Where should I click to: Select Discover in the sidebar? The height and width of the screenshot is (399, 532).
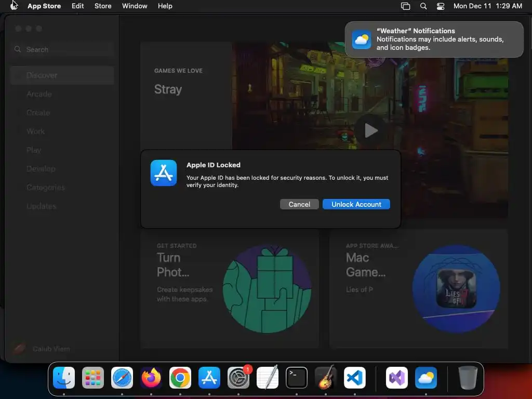click(x=62, y=75)
